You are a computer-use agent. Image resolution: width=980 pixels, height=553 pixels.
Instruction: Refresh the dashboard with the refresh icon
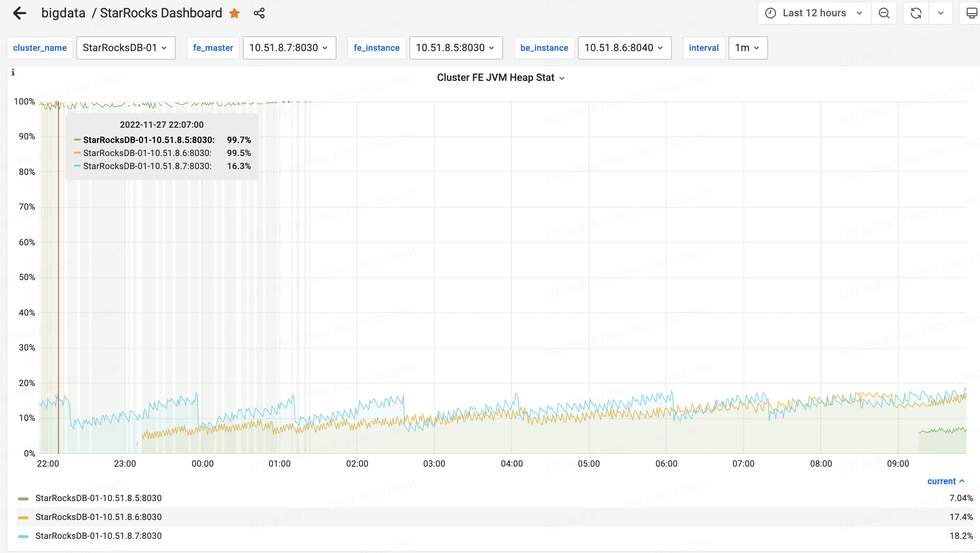coord(916,13)
